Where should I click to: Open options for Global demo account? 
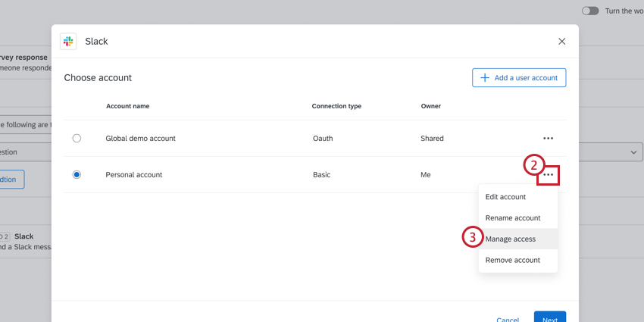[548, 139]
